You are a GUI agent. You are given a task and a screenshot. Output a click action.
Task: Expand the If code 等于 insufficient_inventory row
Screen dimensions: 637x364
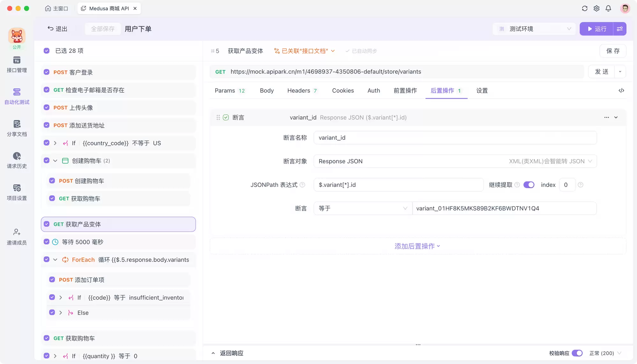pos(61,297)
